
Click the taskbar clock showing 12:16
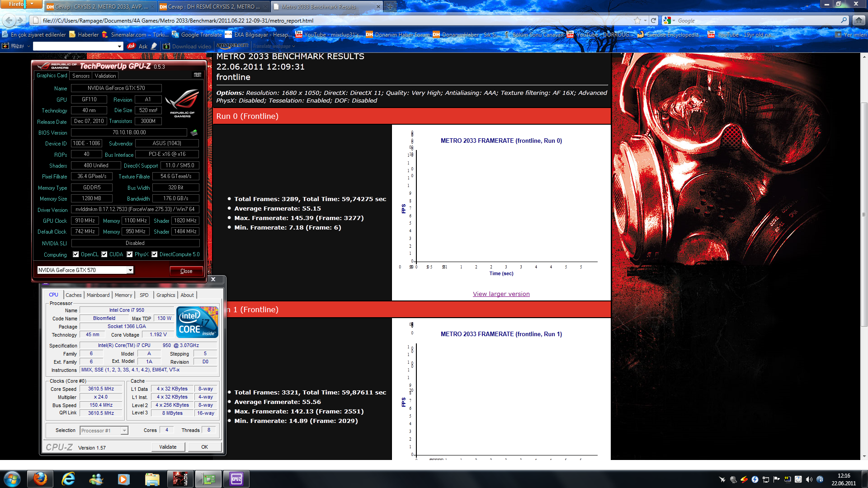pos(844,479)
